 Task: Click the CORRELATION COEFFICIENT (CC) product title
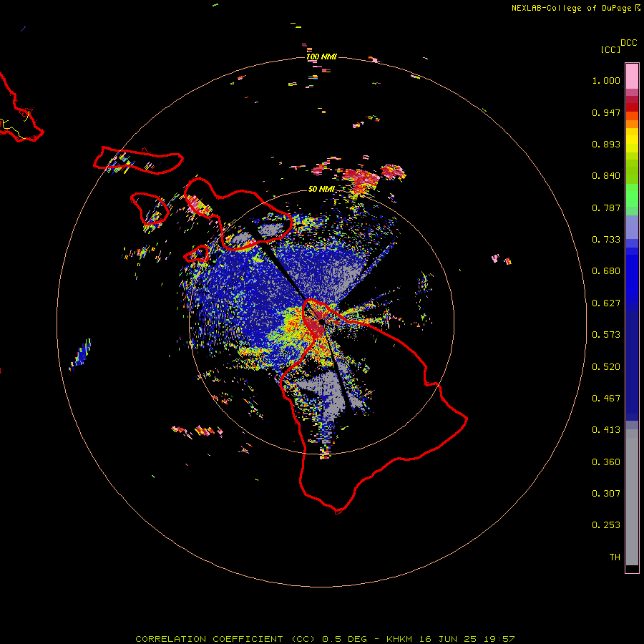point(225,639)
